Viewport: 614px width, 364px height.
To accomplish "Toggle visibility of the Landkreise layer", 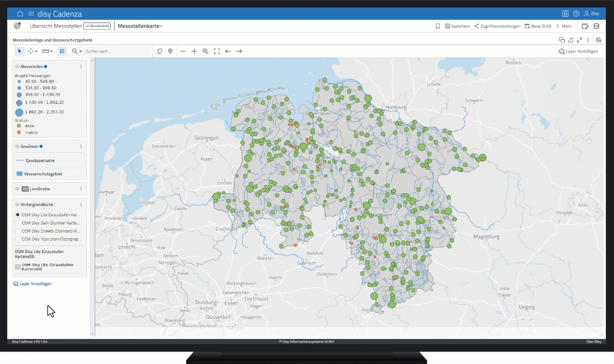I will coord(17,189).
